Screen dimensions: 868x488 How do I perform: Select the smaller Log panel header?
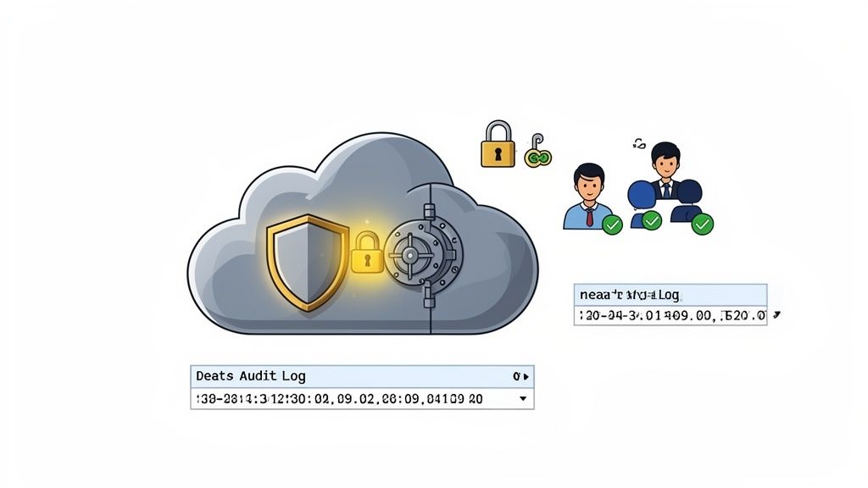tap(670, 295)
